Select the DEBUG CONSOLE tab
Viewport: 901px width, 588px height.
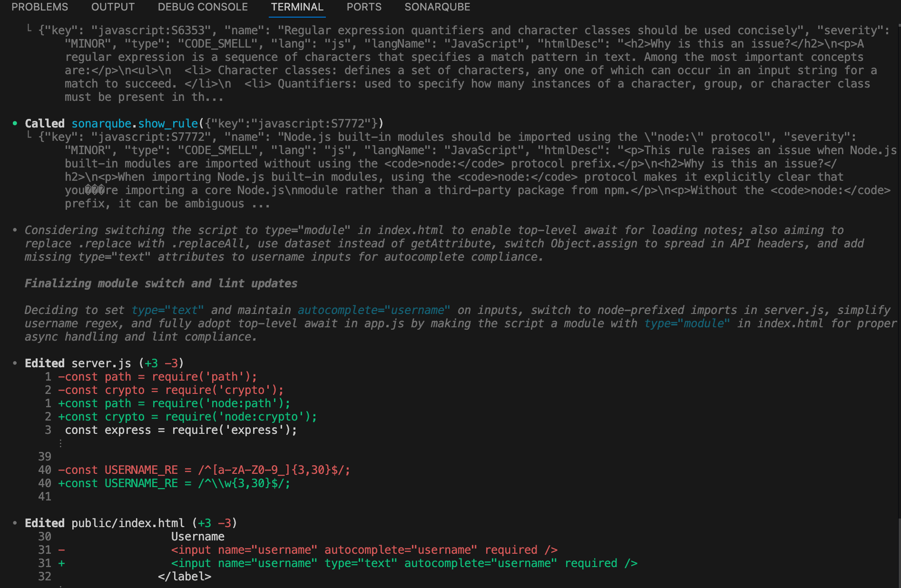click(x=203, y=7)
